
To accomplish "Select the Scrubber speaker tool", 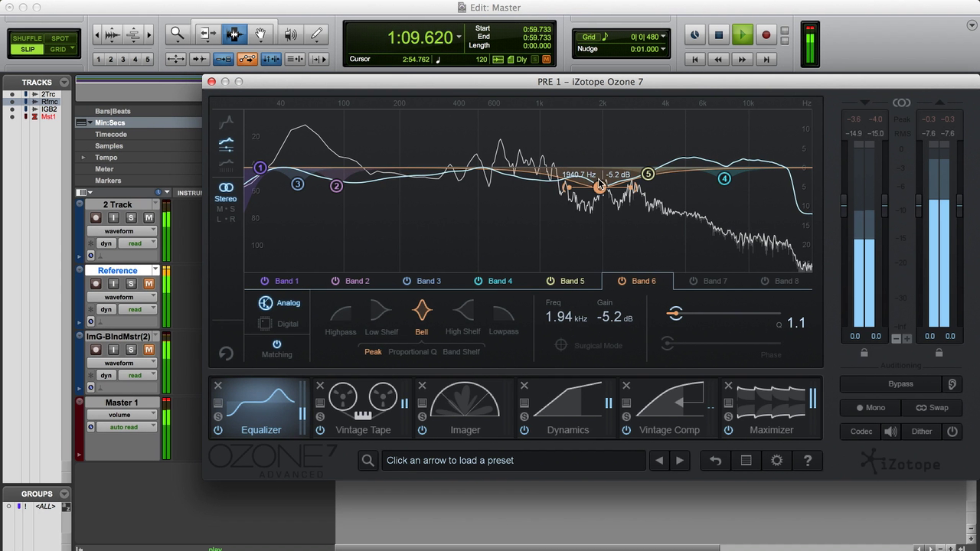I will [290, 34].
